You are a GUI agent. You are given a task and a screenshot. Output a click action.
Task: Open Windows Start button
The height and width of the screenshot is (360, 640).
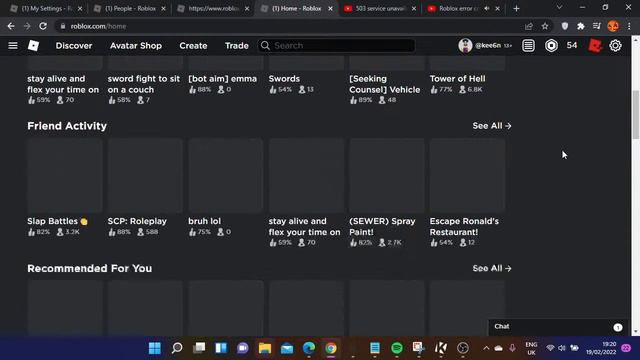click(x=155, y=348)
